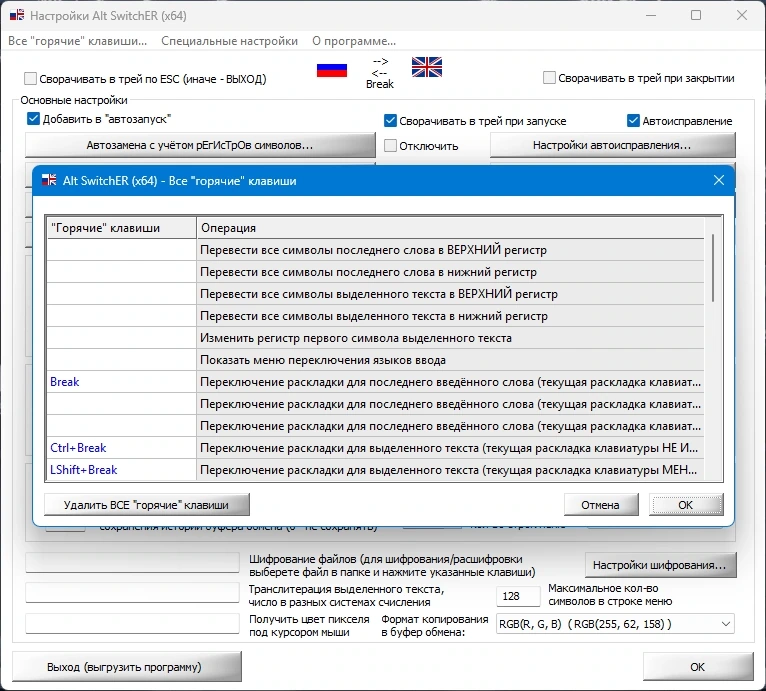766x691 pixels.
Task: Uncheck 'Добавить в автозапуск' checkbox
Action: (x=33, y=119)
